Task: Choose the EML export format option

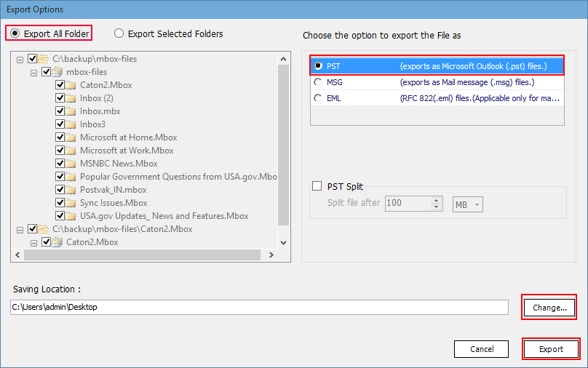Action: pos(317,98)
